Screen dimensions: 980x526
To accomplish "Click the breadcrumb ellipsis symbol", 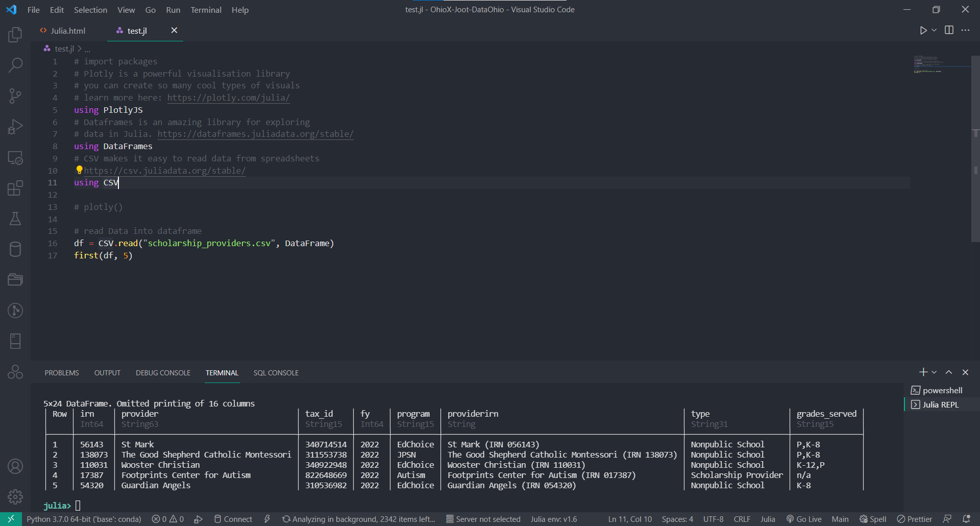I will (x=87, y=49).
